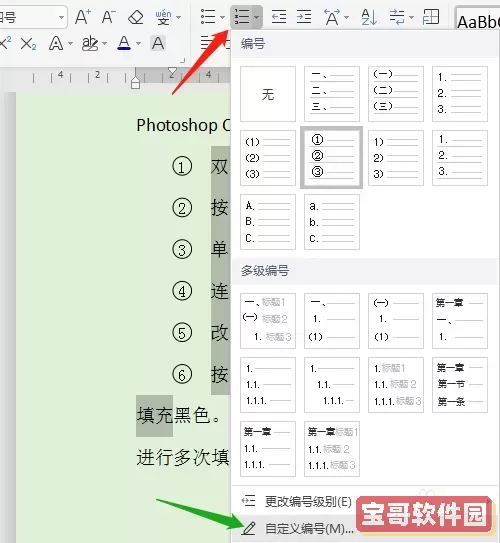The image size is (500, 543).
Task: Expand phonetic guide dropdown arrow
Action: (x=179, y=17)
